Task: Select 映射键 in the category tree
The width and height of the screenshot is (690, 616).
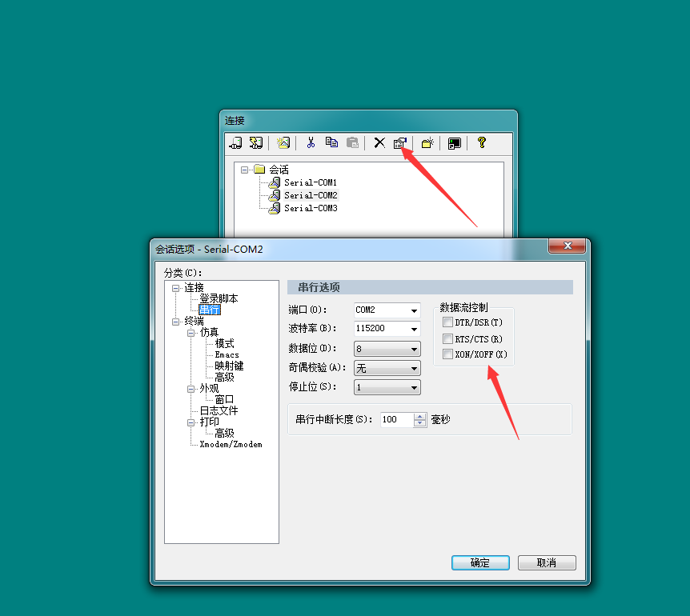Action: (x=229, y=366)
